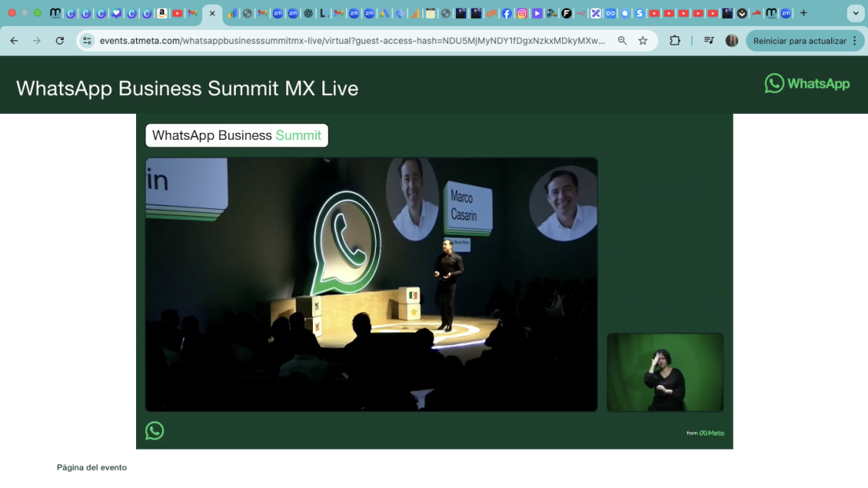Switch to the Facebook tab
868x488 pixels.
506,13
